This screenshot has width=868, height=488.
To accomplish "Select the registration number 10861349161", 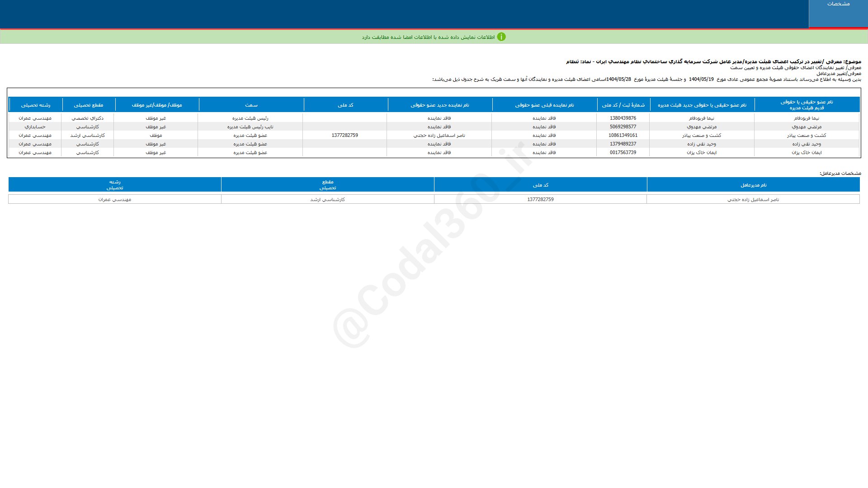I will coord(623,136).
